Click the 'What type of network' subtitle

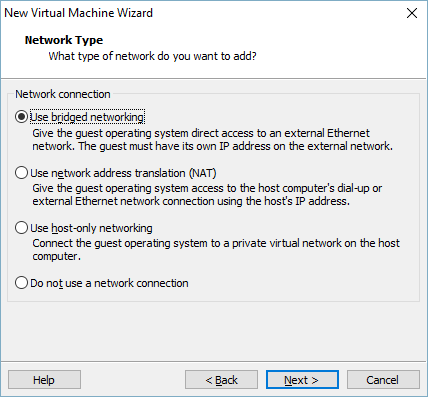click(153, 56)
